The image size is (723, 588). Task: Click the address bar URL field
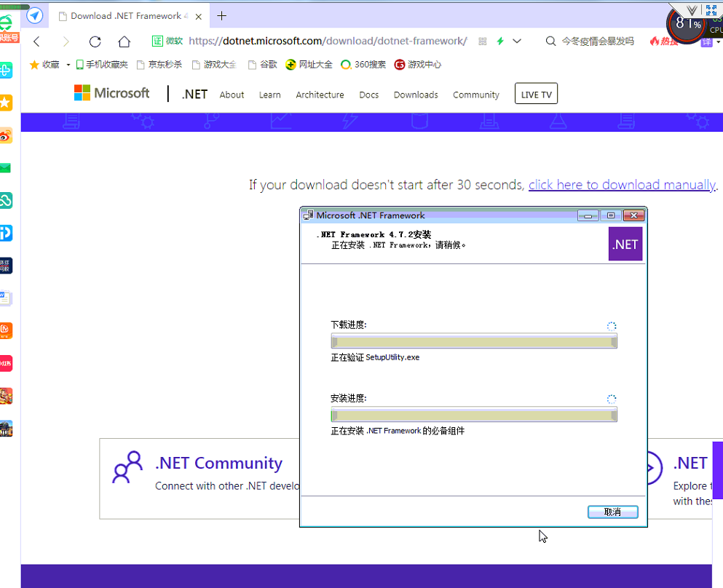[328, 41]
